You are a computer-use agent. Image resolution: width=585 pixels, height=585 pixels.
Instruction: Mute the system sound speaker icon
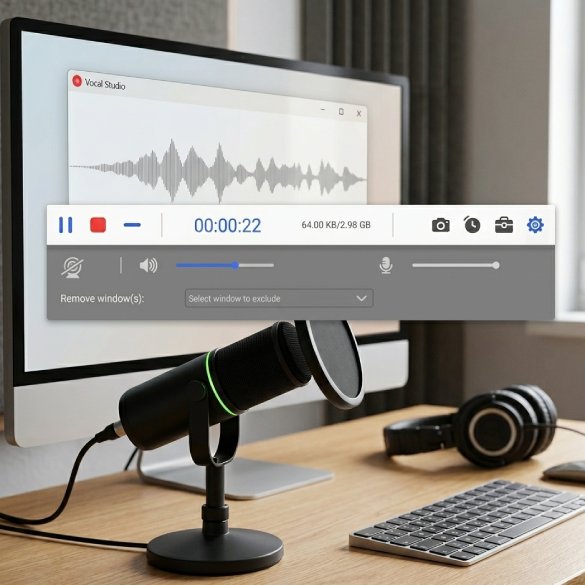(148, 266)
